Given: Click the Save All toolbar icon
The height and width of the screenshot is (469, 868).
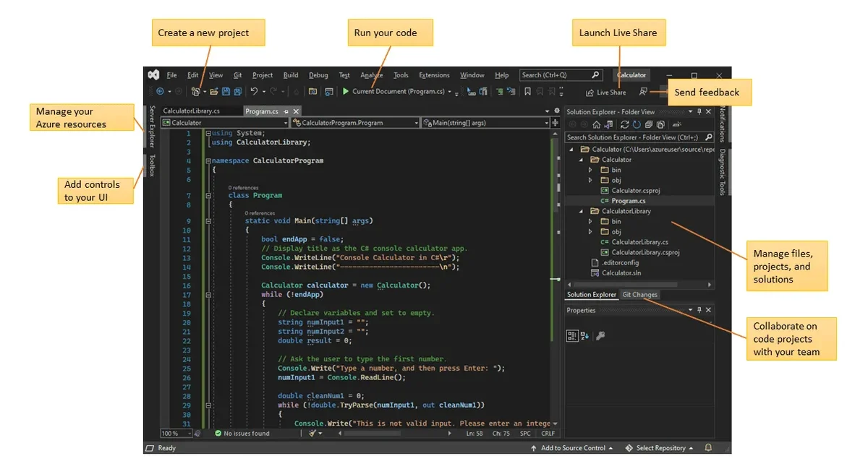Looking at the screenshot, I should coord(238,92).
